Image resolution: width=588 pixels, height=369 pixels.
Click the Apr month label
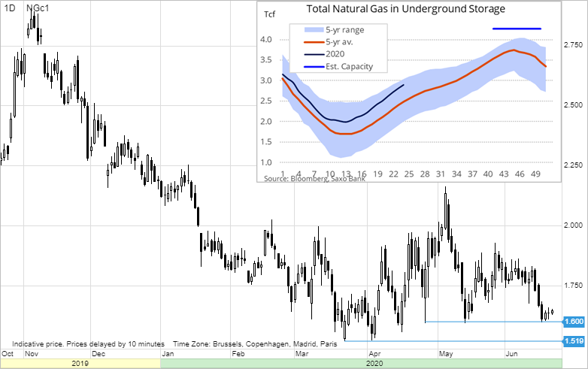374,354
